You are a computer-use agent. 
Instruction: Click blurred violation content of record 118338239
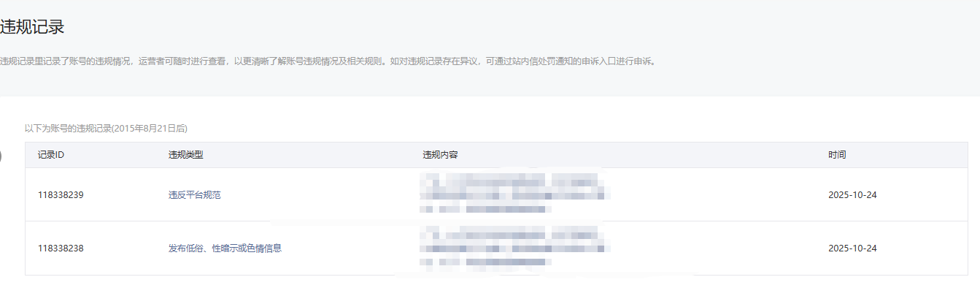(x=514, y=194)
